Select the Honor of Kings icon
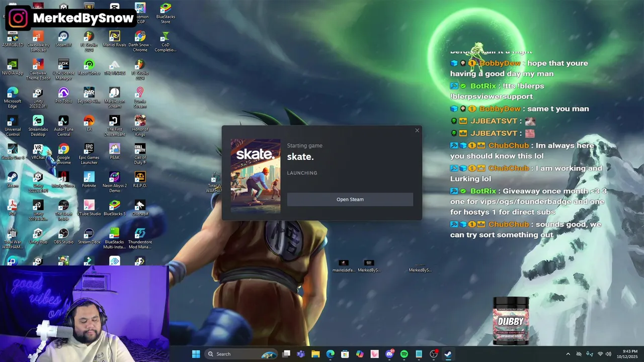The height and width of the screenshot is (362, 644). (x=140, y=126)
